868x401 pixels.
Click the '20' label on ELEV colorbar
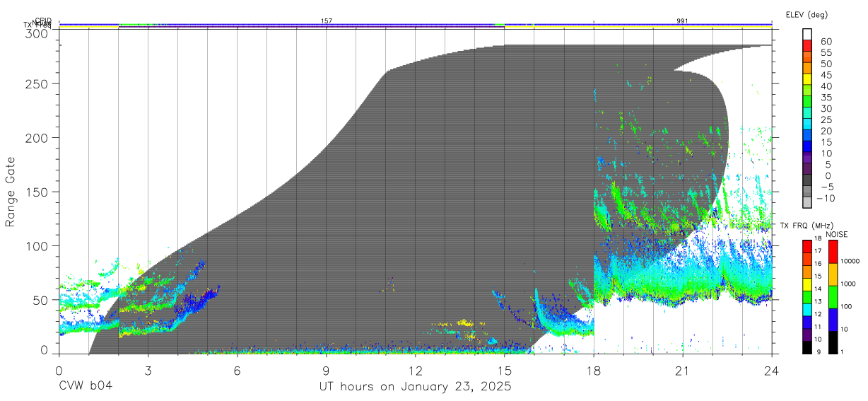click(826, 132)
